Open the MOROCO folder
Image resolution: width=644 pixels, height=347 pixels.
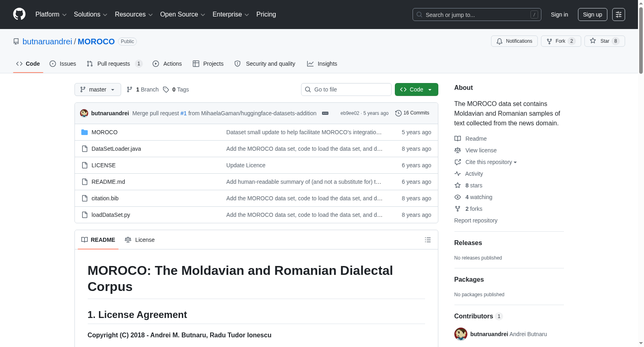105,132
